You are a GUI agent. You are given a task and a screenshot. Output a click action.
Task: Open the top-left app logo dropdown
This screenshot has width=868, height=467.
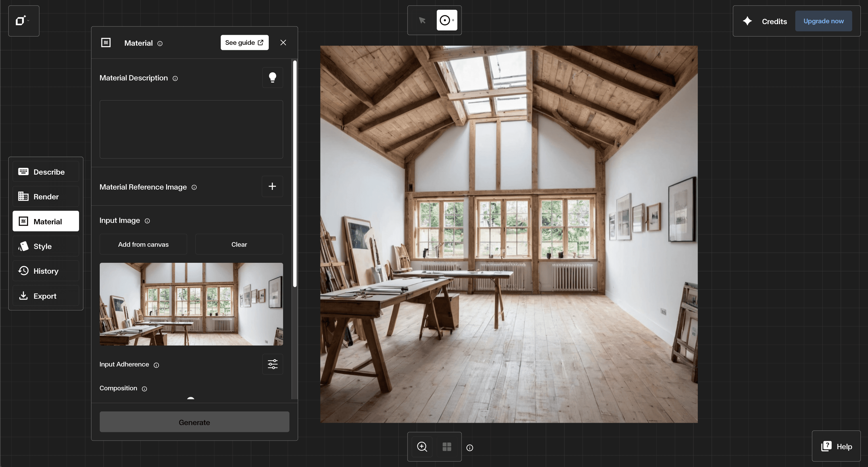(23, 21)
